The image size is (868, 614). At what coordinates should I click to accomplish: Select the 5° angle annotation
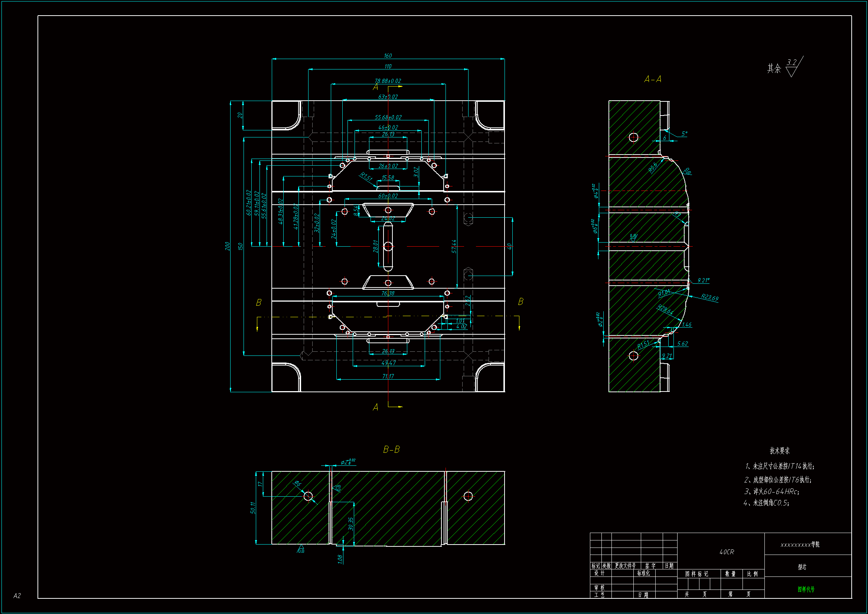click(684, 134)
